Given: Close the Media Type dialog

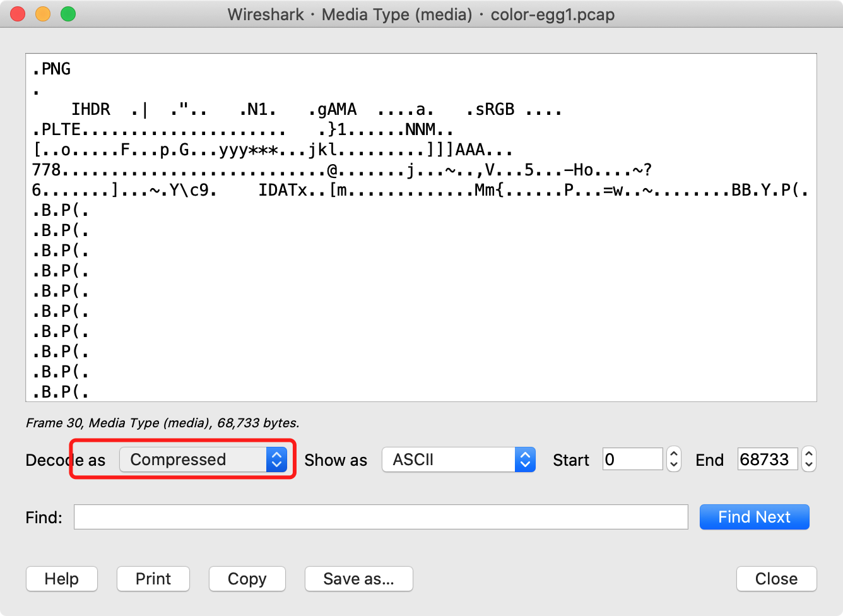Looking at the screenshot, I should point(776,579).
